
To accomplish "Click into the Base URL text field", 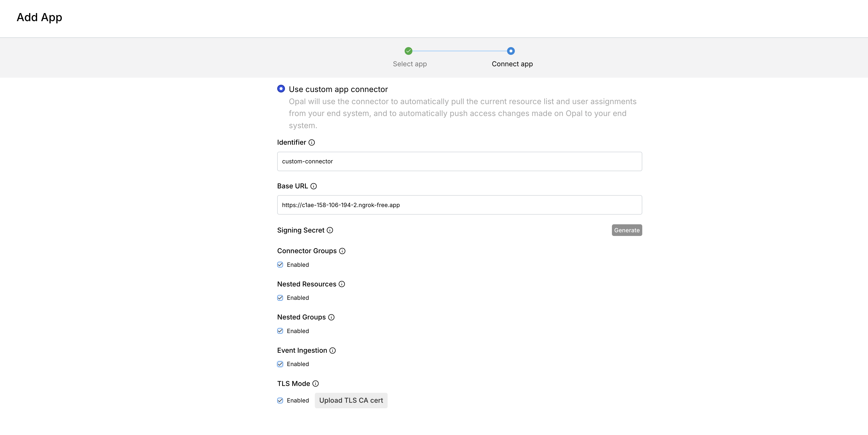I will point(459,205).
